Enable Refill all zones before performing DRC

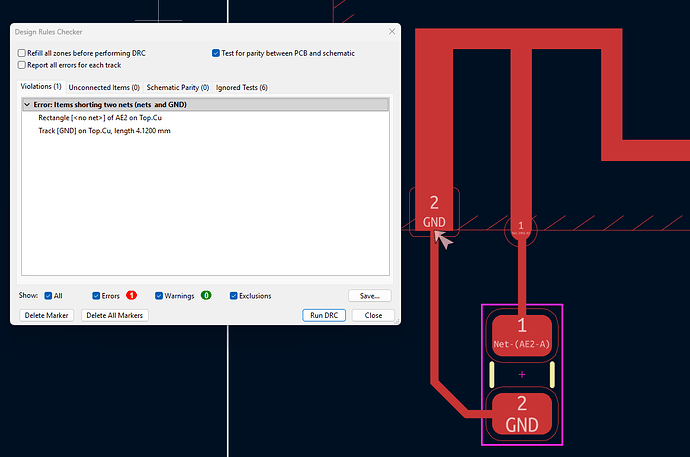click(22, 52)
